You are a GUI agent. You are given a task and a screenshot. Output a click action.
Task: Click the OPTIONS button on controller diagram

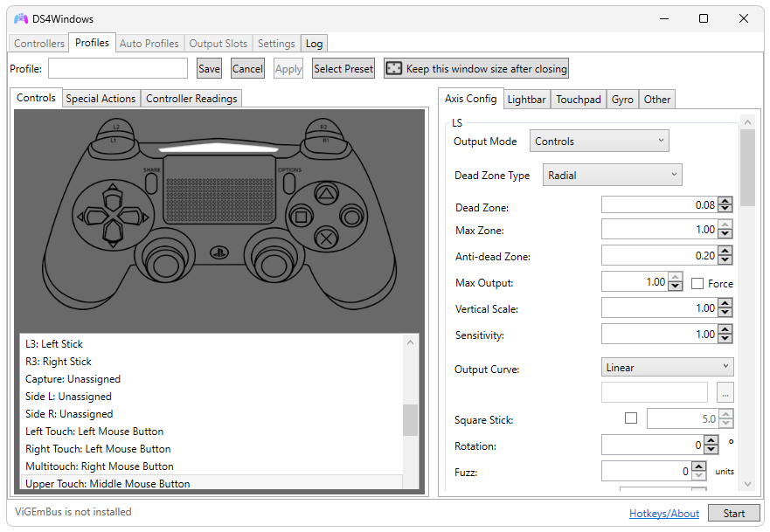point(289,183)
